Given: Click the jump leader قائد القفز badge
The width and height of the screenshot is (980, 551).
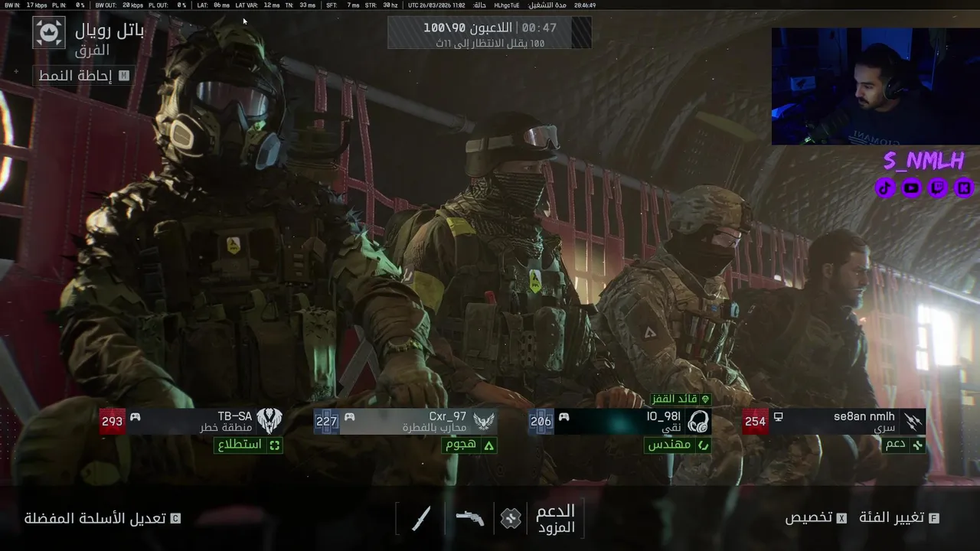Looking at the screenshot, I should (x=681, y=399).
